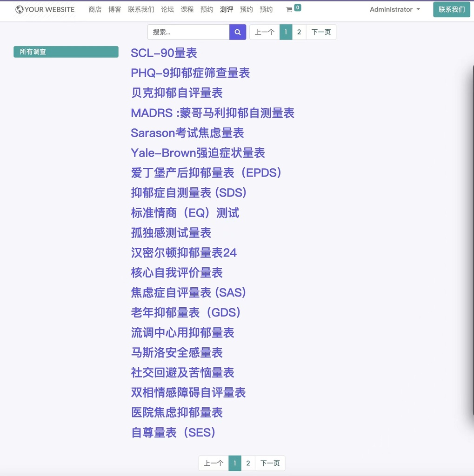This screenshot has height=476, width=474.
Task: Open the PHQ-9抑郁症筛查量表 link
Action: tap(190, 73)
